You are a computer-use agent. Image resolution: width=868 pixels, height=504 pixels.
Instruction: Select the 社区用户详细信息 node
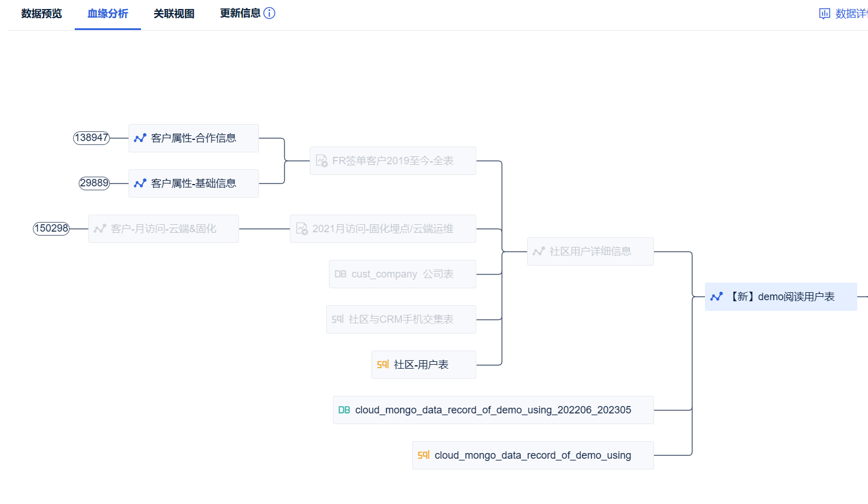click(x=590, y=251)
